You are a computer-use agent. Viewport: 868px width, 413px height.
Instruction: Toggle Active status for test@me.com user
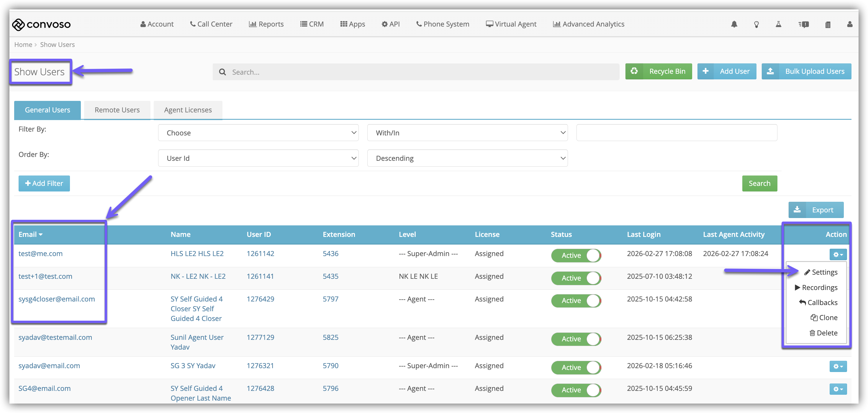576,255
